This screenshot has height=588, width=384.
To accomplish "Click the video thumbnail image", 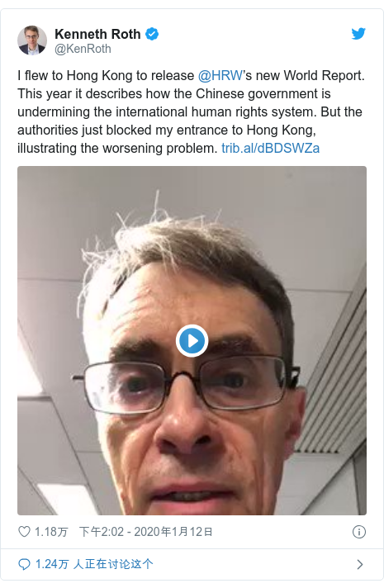I will coord(192,340).
